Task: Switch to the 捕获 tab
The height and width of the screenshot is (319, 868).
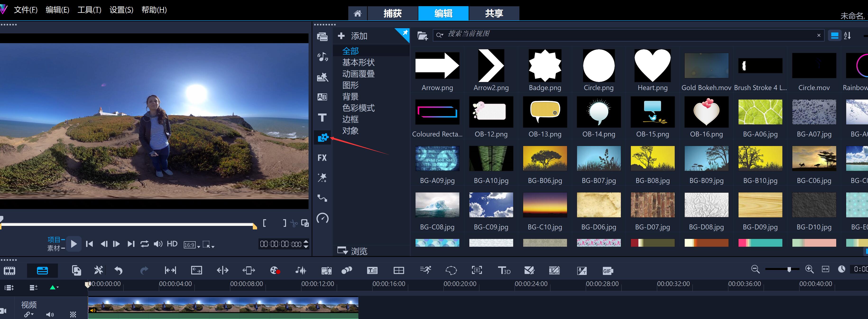Action: coord(392,13)
